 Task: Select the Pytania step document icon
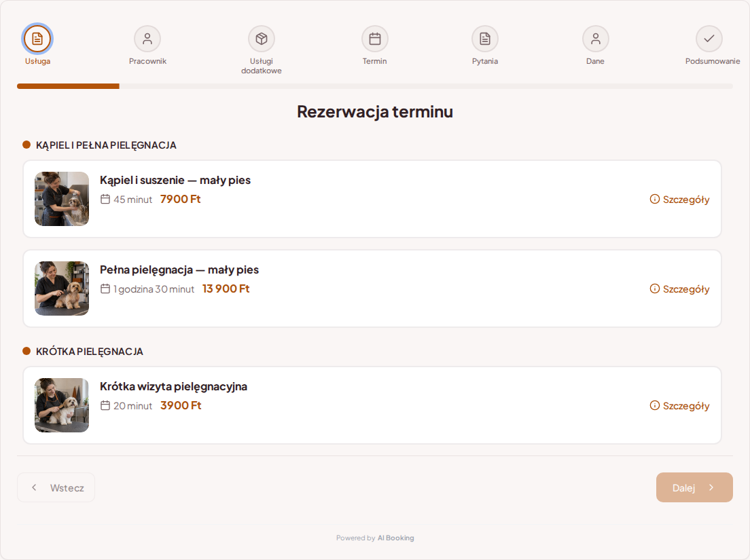click(x=485, y=39)
